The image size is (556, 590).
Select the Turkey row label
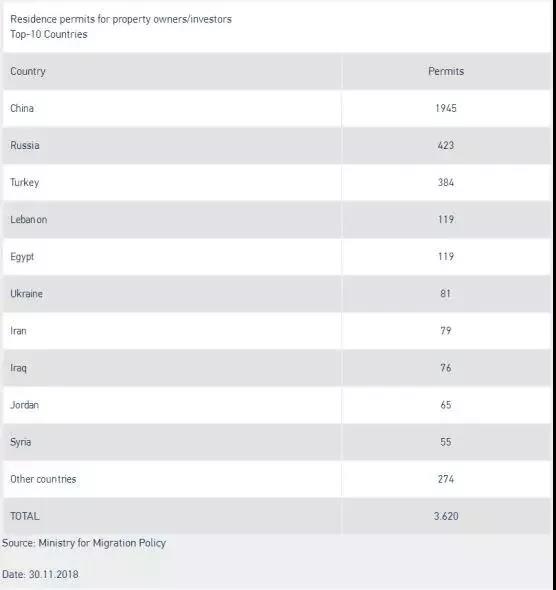(x=24, y=182)
